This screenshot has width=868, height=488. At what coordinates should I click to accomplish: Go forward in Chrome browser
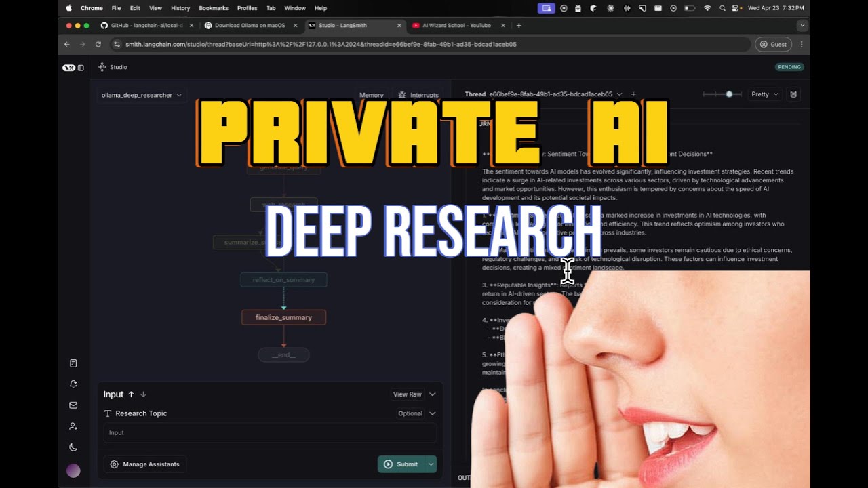pyautogui.click(x=82, y=44)
